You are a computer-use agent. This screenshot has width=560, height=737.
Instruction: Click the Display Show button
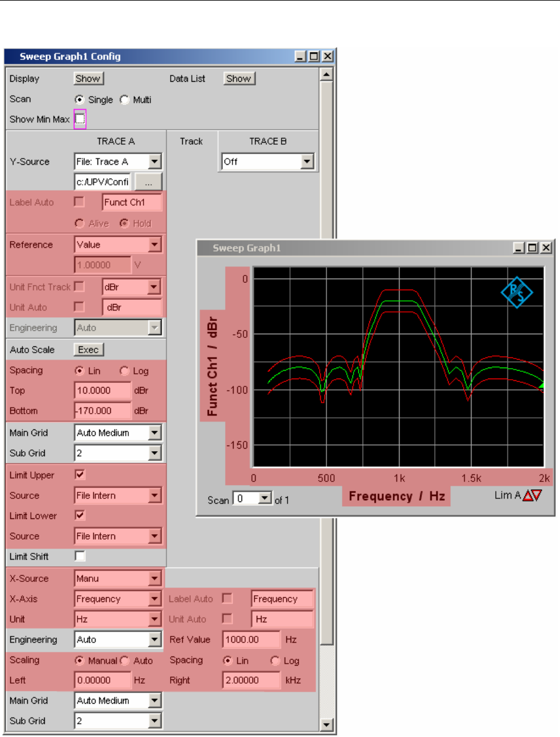(x=88, y=79)
